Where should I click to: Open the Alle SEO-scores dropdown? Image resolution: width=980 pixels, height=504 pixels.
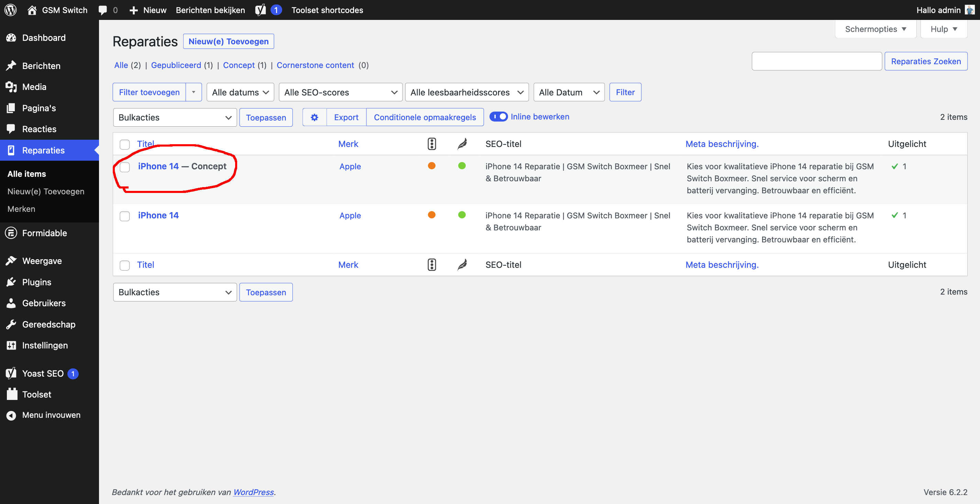pos(340,92)
